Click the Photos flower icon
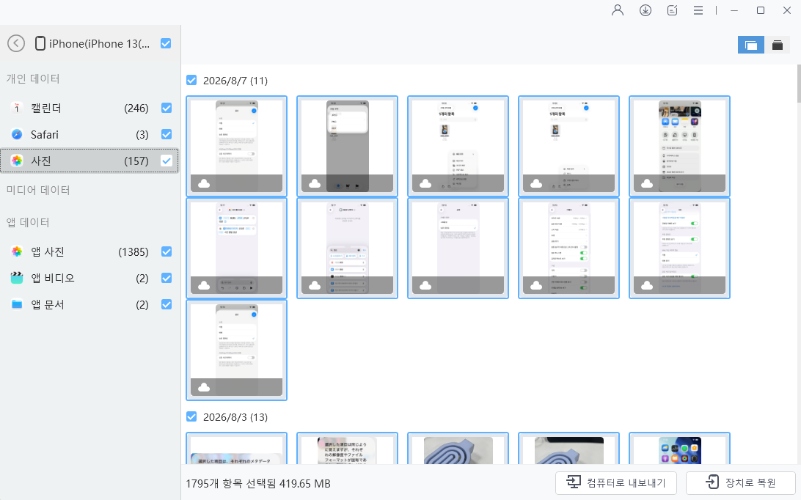The width and height of the screenshot is (801, 500). click(x=17, y=161)
